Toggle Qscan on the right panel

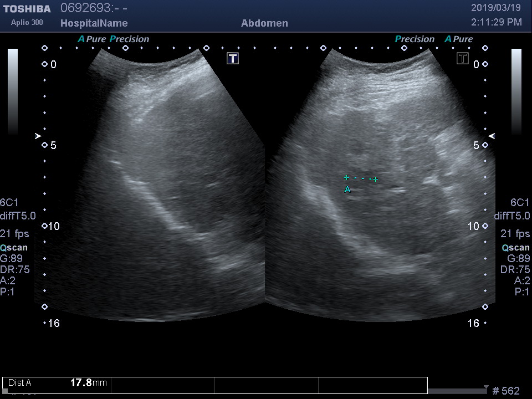(515, 248)
